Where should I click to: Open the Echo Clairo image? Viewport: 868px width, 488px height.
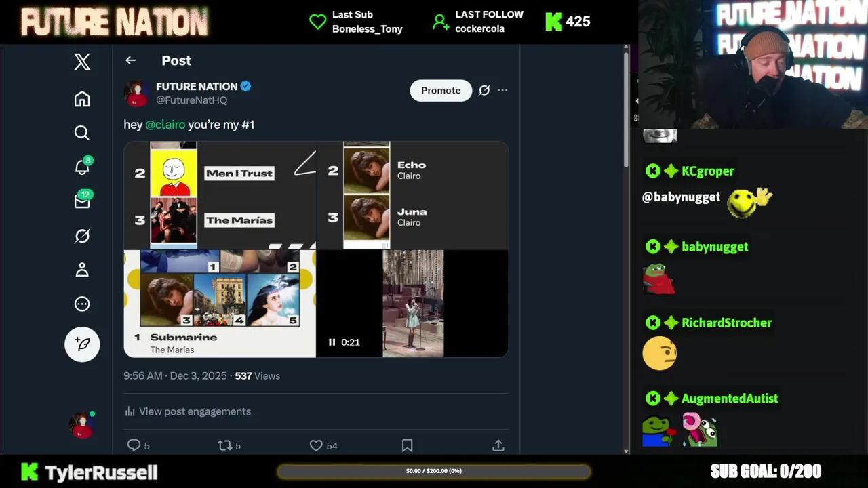(x=412, y=195)
